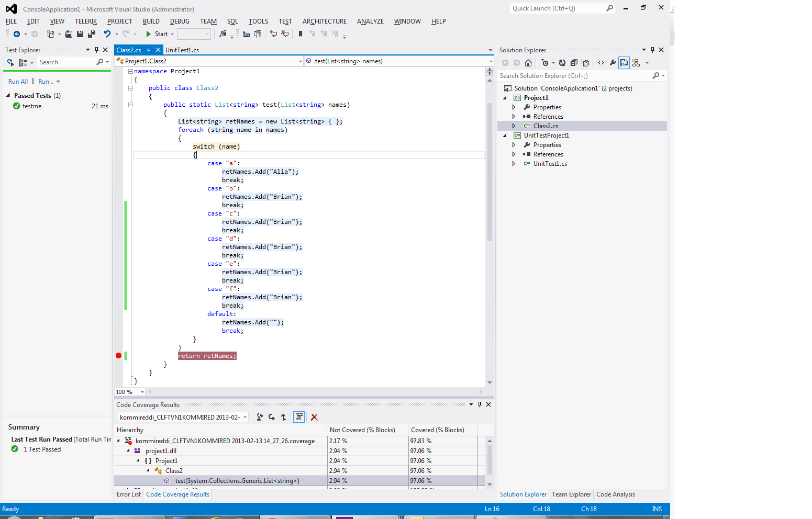Click the Refresh icon in Solution Explorer
This screenshot has width=812, height=519.
(562, 63)
